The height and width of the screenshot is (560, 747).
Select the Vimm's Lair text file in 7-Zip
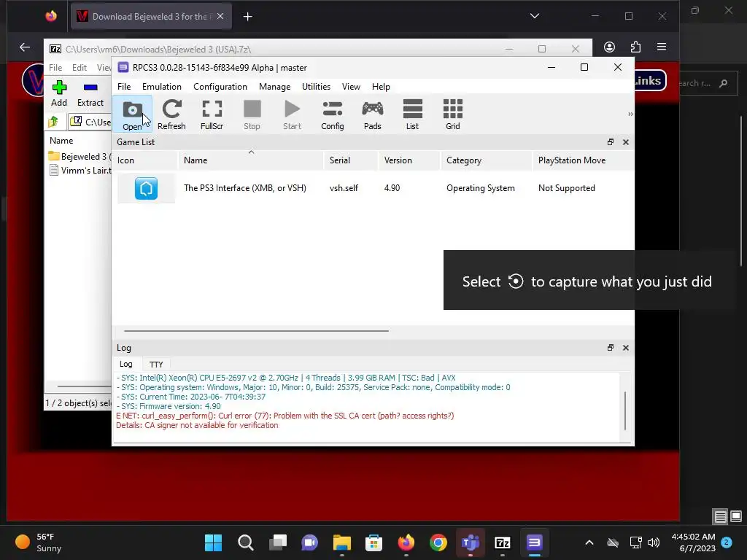[80, 171]
